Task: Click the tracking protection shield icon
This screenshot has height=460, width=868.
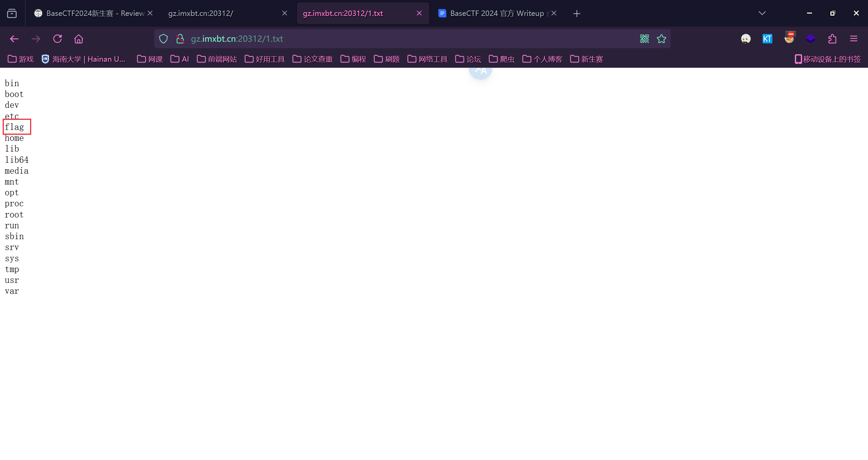Action: pos(163,39)
